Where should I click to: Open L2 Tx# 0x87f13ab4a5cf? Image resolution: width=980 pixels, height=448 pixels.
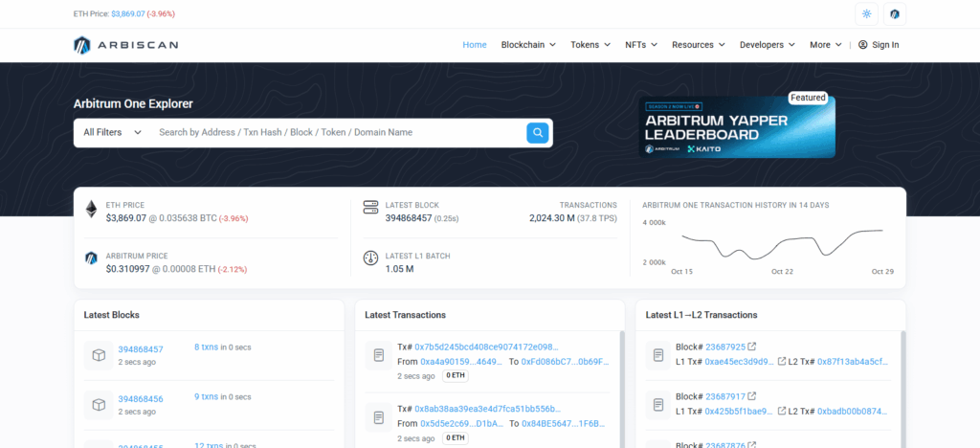point(853,362)
